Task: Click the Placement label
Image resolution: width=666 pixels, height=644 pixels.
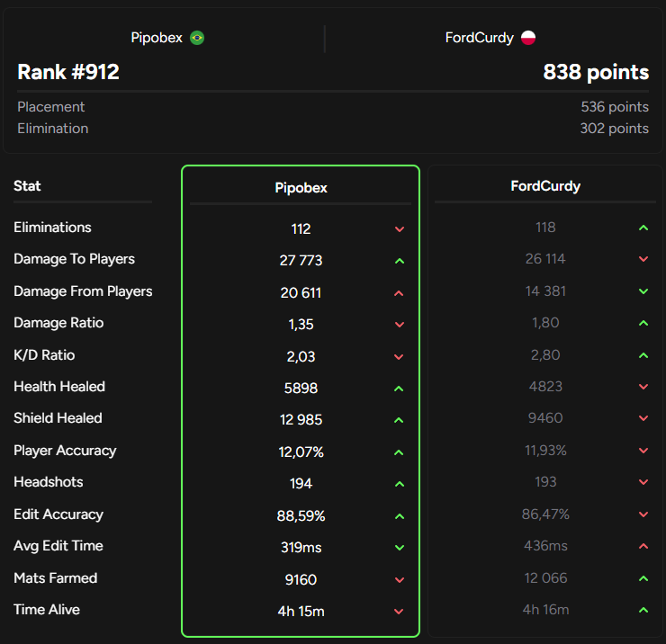Action: tap(51, 106)
